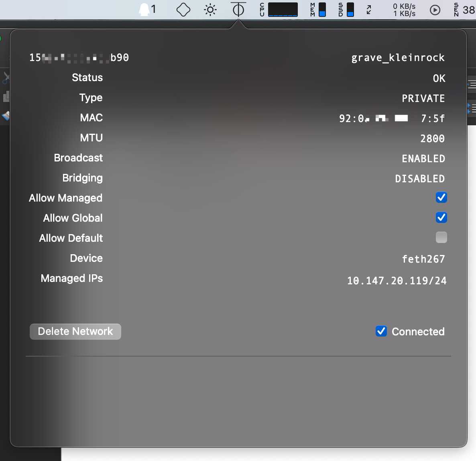Open the SEN sensor temperature indicator
This screenshot has width=476, height=461.
pyautogui.click(x=464, y=10)
